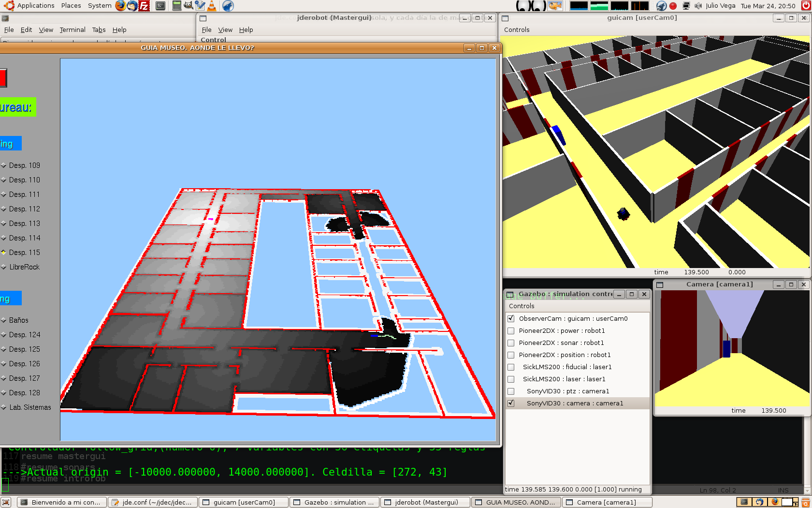Click the Ubuntu logo icon
Image resolution: width=812 pixels, height=508 pixels.
pos(9,6)
